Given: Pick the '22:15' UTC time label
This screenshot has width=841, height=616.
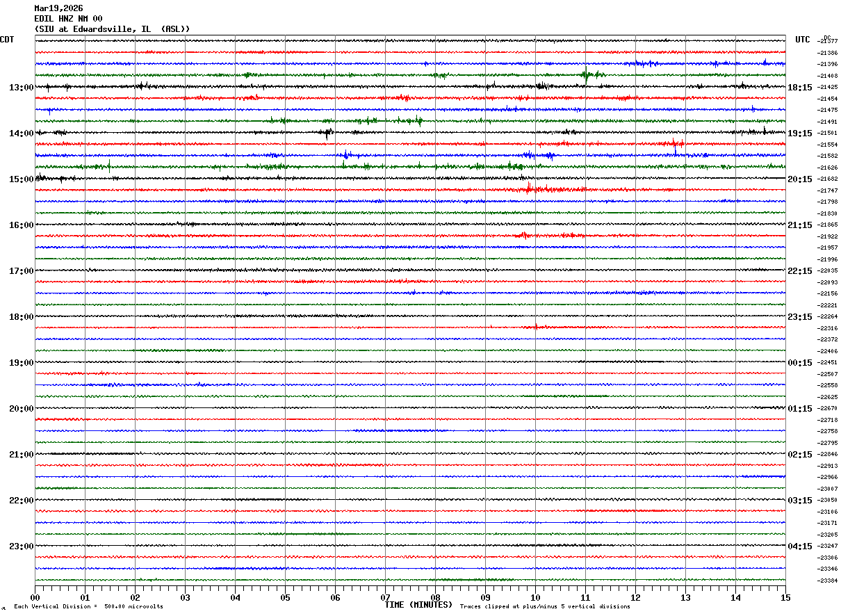Looking at the screenshot, I should pos(800,271).
